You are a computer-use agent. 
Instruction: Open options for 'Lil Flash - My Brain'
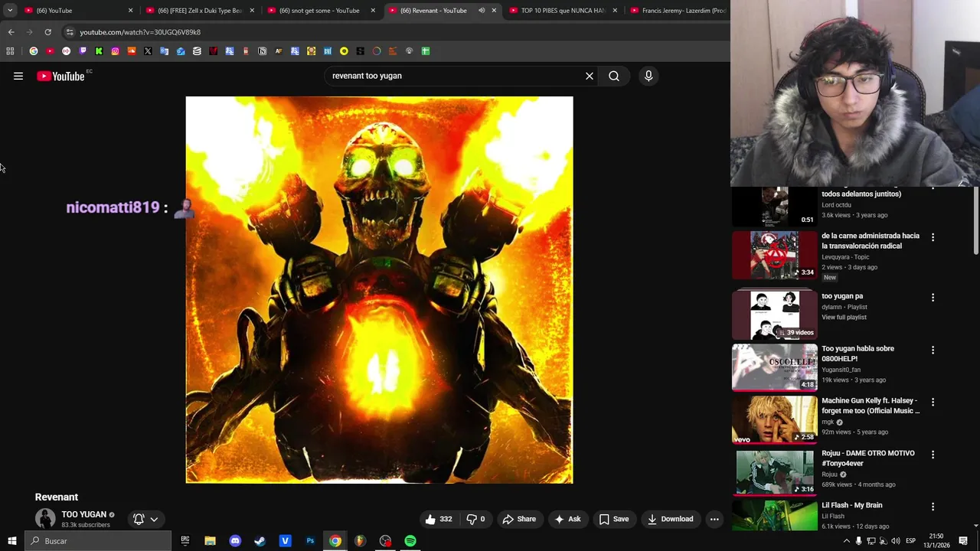coord(933,507)
